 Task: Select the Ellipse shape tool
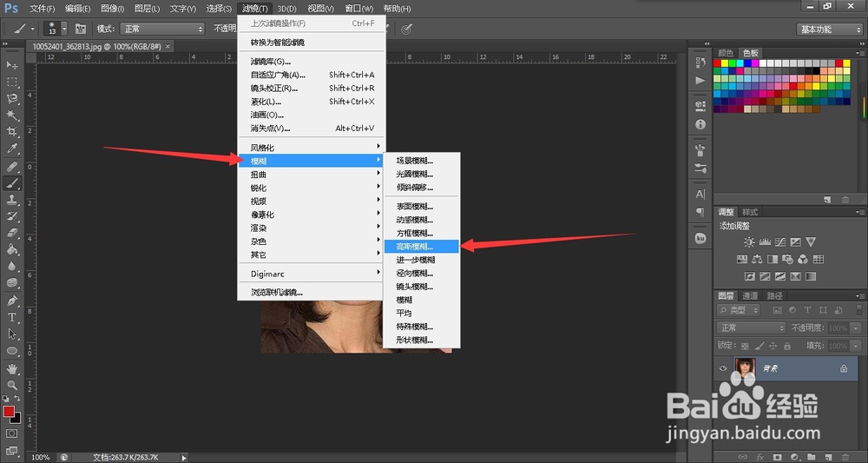(x=11, y=351)
